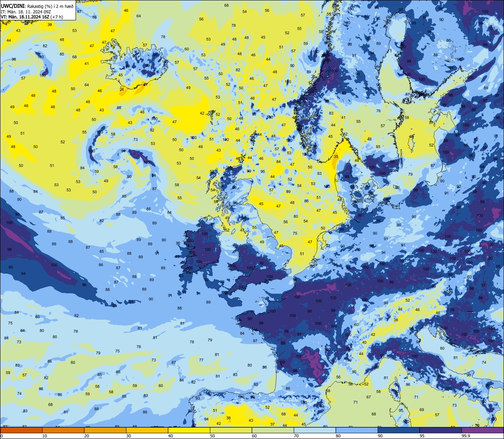The image size is (504, 439).
Task: Click the legend swatch between 80 and 90
Action: [x=357, y=430]
